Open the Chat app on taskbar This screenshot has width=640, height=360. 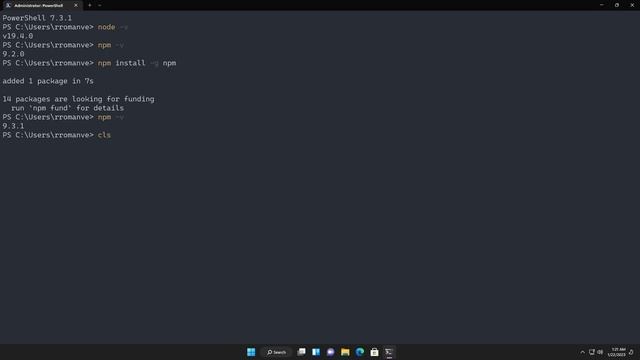331,352
